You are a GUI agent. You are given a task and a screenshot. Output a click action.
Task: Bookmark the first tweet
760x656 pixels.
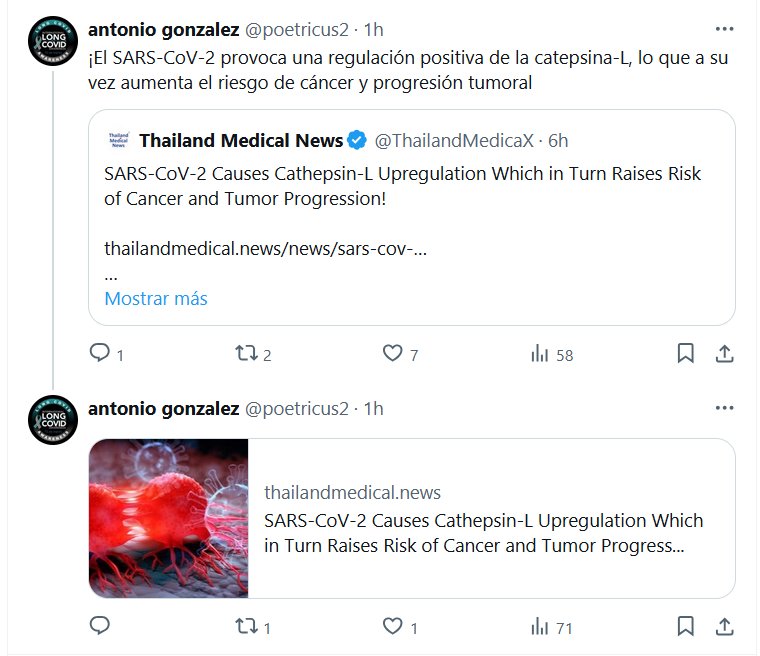pyautogui.click(x=686, y=353)
